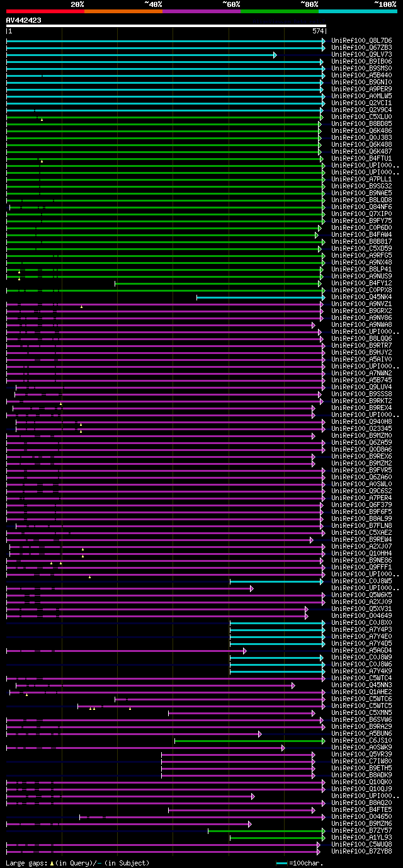Image resolution: width=403 pixels, height=868 pixels.
Task: Select the UniRef100_C0P6D0 label
Action: [x=361, y=228]
